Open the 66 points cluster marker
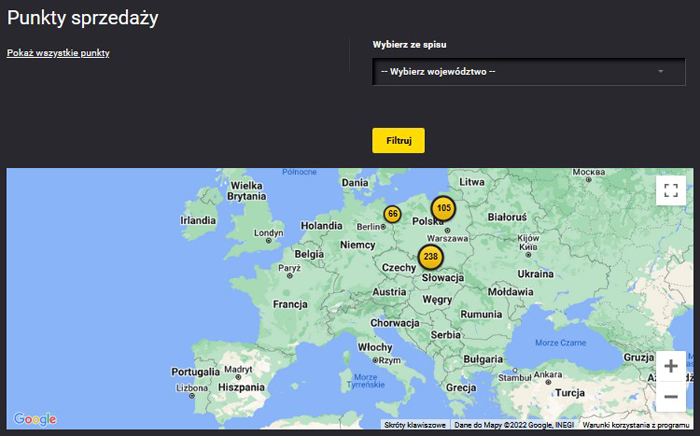Image resolution: width=700 pixels, height=436 pixels. tap(392, 214)
